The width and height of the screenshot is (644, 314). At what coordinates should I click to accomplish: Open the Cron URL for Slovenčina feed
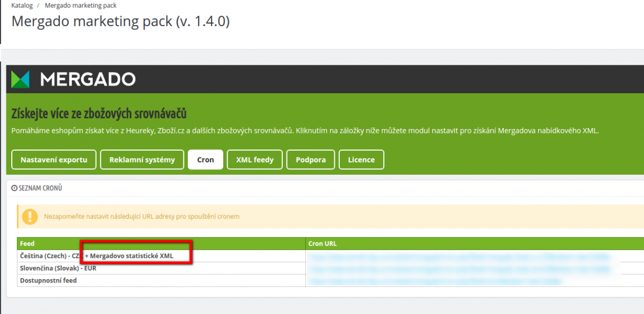click(459, 268)
